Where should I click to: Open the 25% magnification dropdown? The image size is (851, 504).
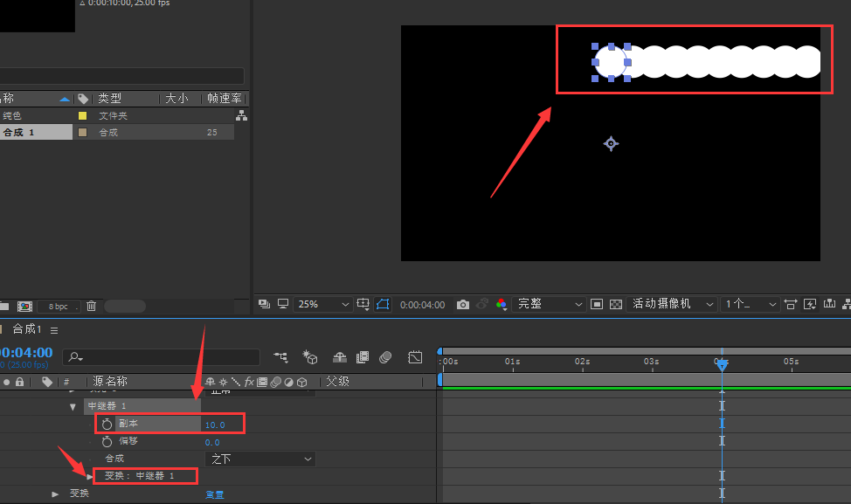pos(322,304)
